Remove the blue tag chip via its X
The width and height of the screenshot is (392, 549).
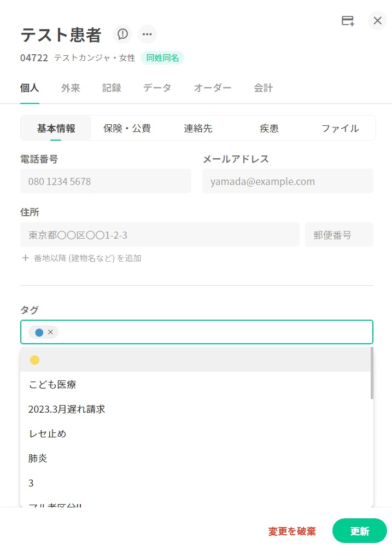coord(50,332)
